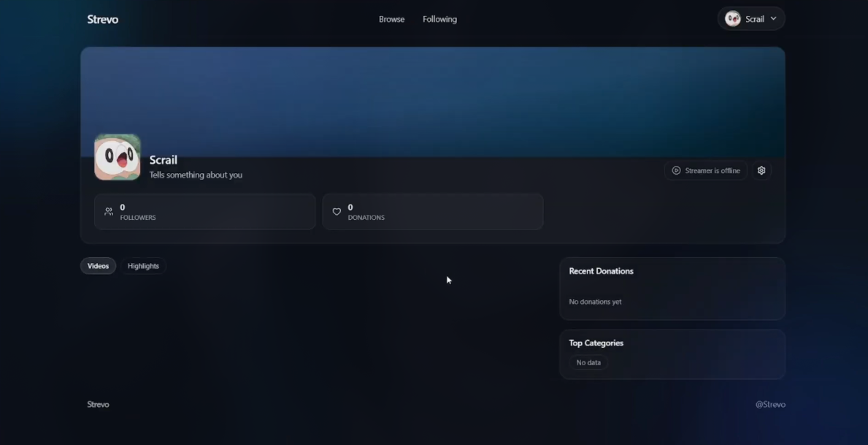Switch to the Videos tab
Viewport: 868px width, 445px height.
pyautogui.click(x=98, y=266)
